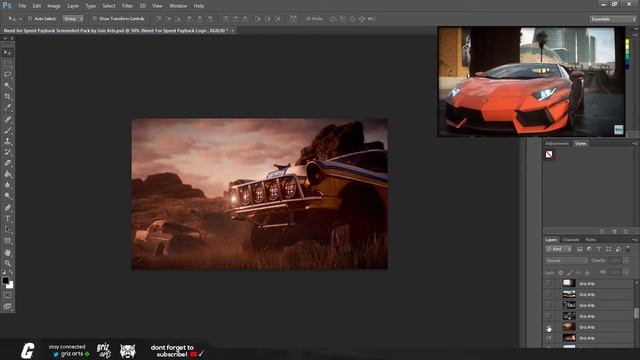Screen dimensions: 640x360
Task: Toggle Quick Mask mode in the toolbox
Action: point(7,295)
